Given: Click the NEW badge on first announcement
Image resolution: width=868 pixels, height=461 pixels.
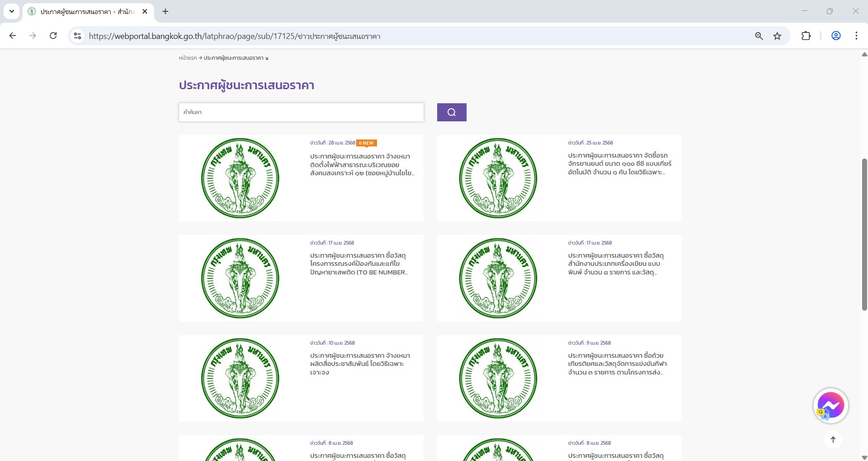Looking at the screenshot, I should tap(367, 143).
